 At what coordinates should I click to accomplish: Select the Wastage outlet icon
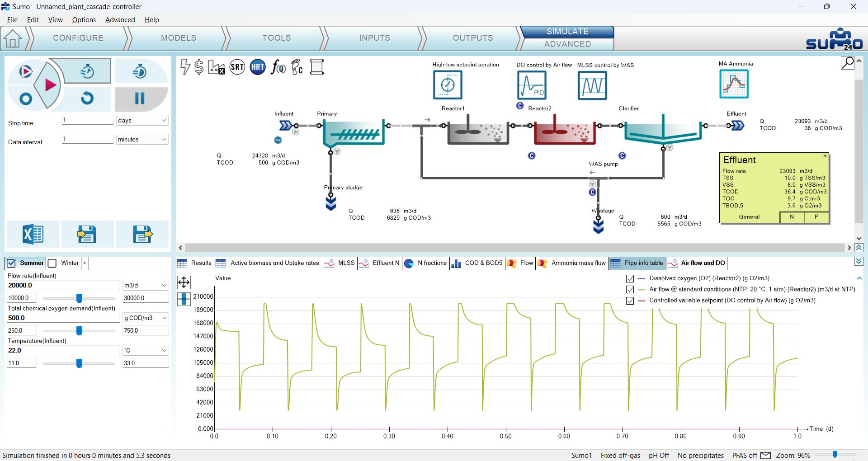click(x=599, y=226)
